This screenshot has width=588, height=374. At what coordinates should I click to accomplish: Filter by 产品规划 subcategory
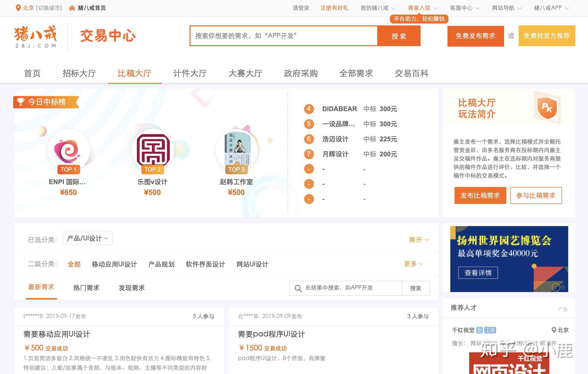click(161, 264)
